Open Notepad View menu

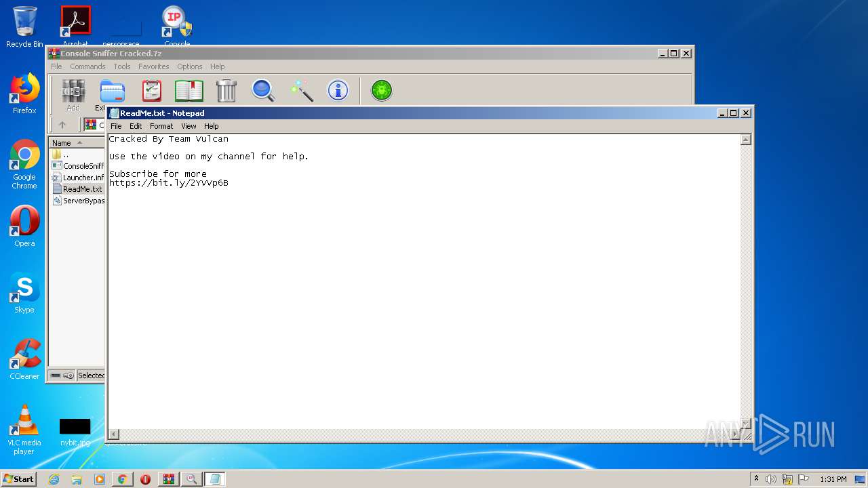(x=189, y=126)
